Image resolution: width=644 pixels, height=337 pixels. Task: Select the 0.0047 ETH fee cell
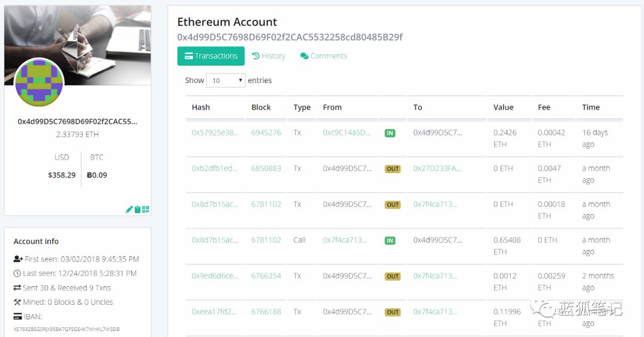[x=549, y=174]
